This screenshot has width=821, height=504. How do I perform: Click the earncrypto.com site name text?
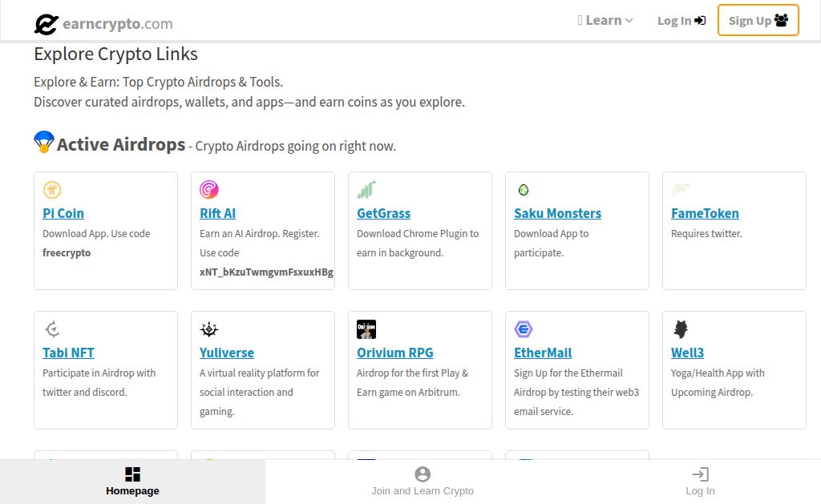click(x=118, y=23)
